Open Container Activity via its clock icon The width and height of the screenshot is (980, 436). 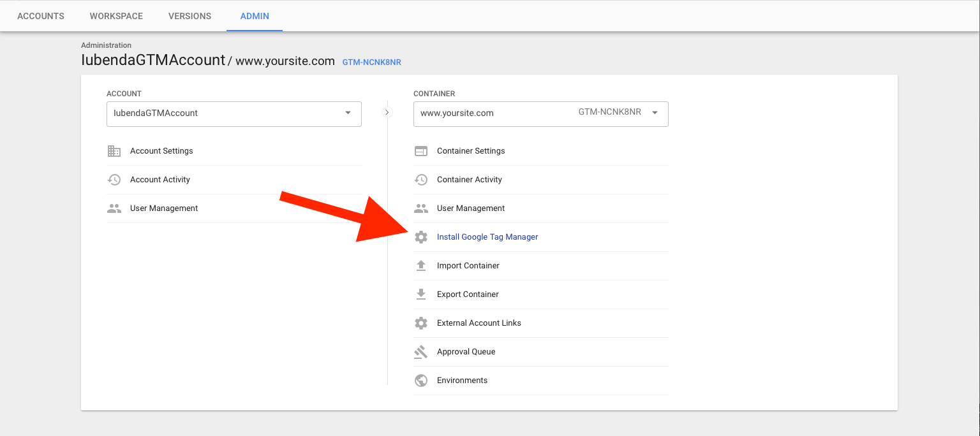pyautogui.click(x=421, y=179)
